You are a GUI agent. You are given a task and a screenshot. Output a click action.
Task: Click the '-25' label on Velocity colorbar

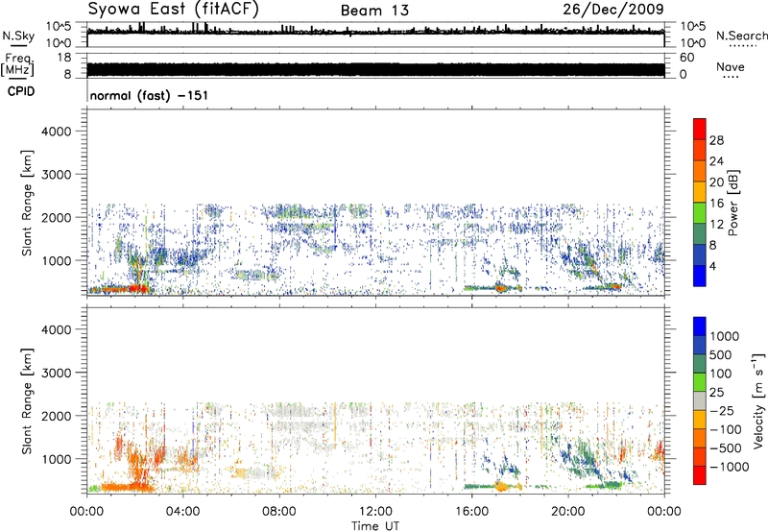click(x=722, y=410)
